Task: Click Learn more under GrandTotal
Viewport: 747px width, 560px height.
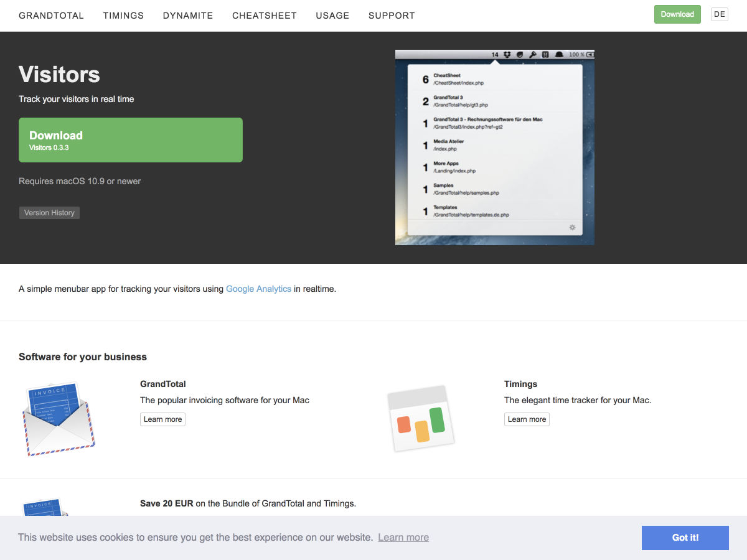Action: (x=162, y=419)
